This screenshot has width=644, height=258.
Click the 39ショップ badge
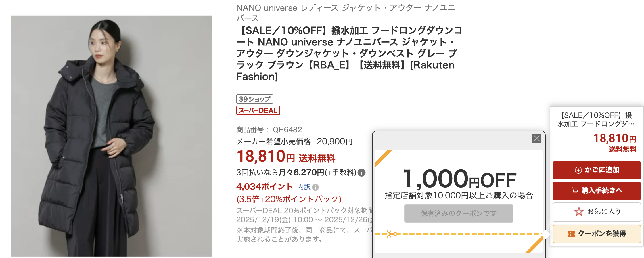254,99
